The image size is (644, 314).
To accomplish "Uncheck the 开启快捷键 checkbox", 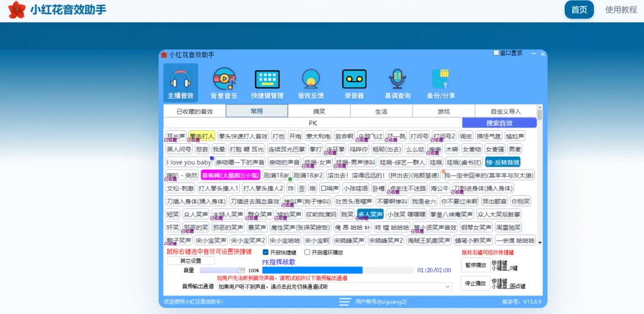I will [265, 253].
